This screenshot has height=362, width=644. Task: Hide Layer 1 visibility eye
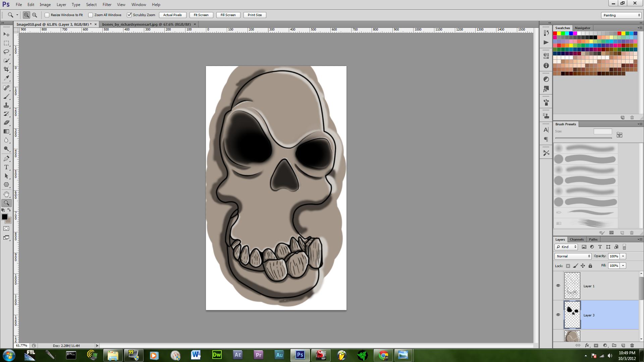tap(558, 286)
